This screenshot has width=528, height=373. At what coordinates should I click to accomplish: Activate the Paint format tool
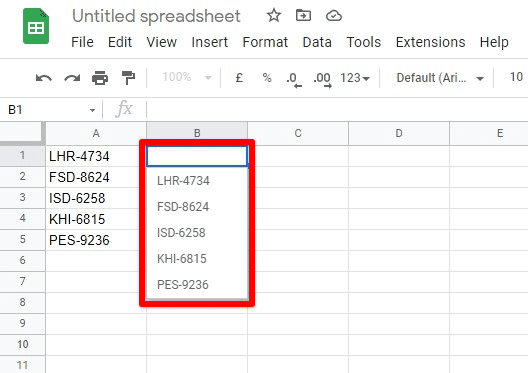click(x=128, y=78)
